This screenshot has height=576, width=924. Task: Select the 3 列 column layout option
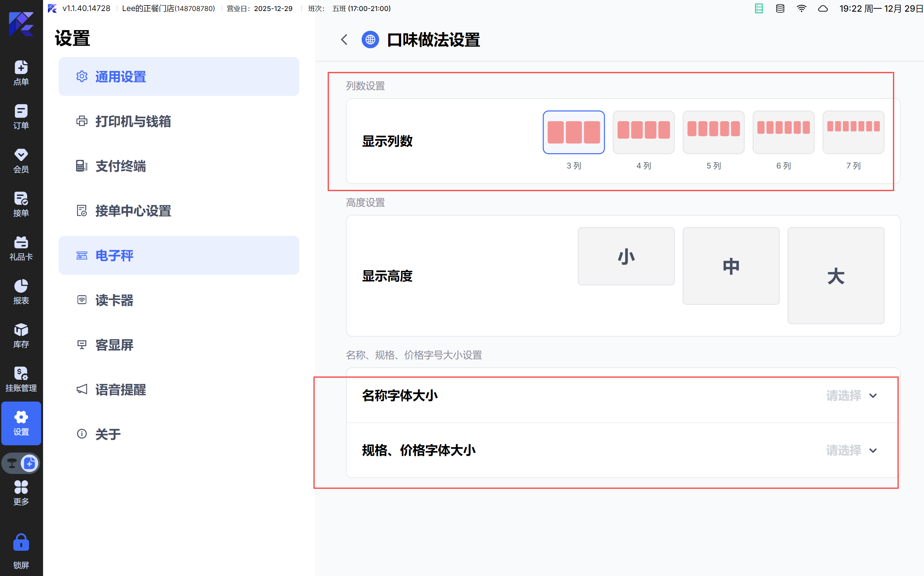click(x=573, y=132)
